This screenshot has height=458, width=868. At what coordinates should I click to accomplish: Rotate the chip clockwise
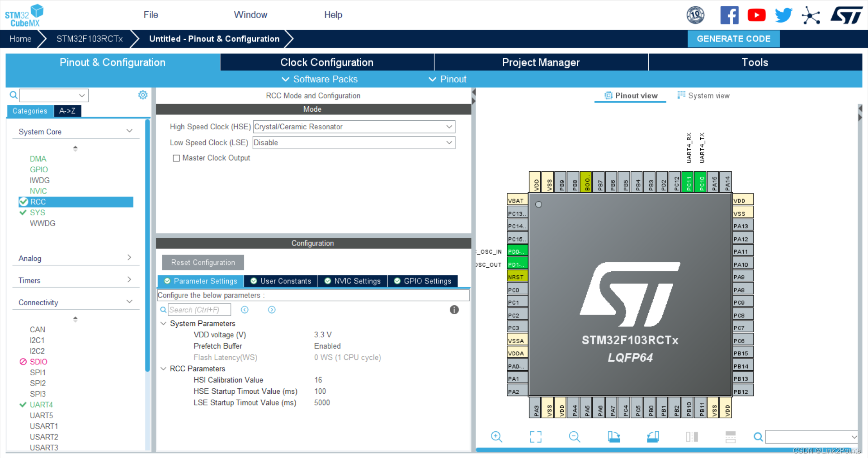point(613,437)
